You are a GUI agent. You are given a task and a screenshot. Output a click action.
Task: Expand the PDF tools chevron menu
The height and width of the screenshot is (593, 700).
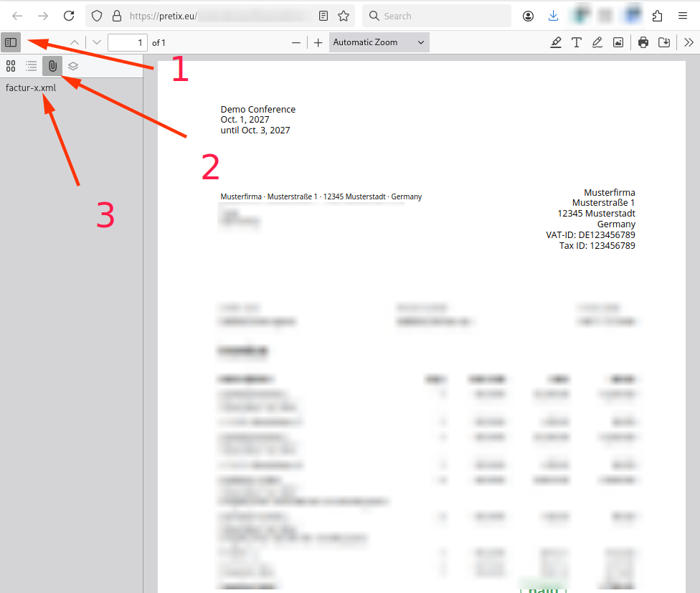689,42
